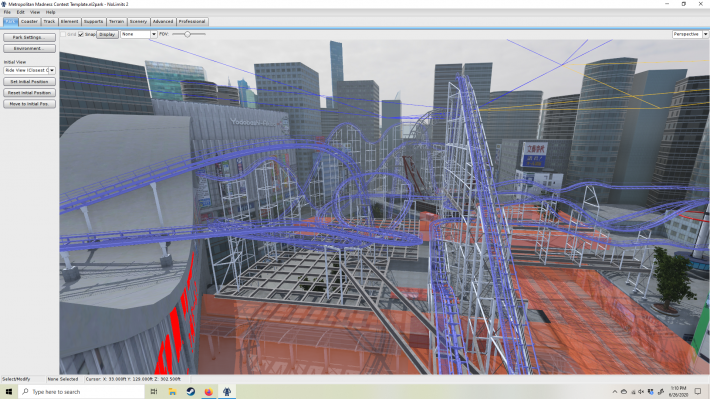Viewport: 710px width, 399px height.
Task: Switch to the Coaster tab
Action: (x=29, y=22)
